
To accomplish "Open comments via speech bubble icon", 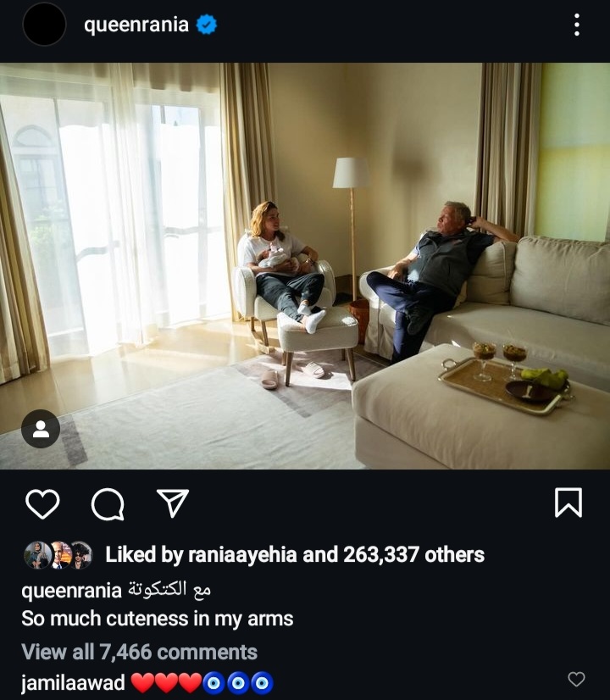I will click(x=108, y=504).
